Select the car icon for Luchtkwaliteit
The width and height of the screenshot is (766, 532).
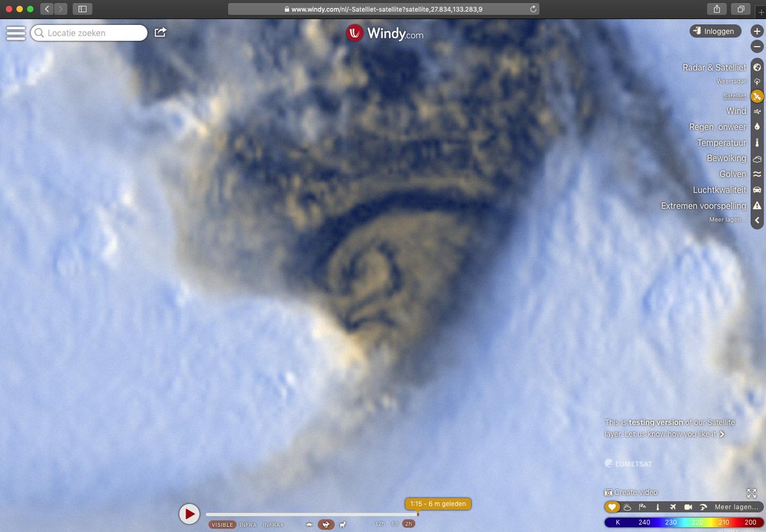[757, 190]
